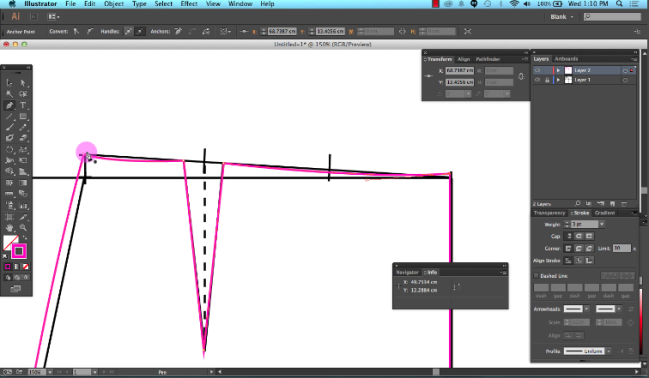Create new layer in Layers panel
Viewport: 649px width, 378px height.
613,204
